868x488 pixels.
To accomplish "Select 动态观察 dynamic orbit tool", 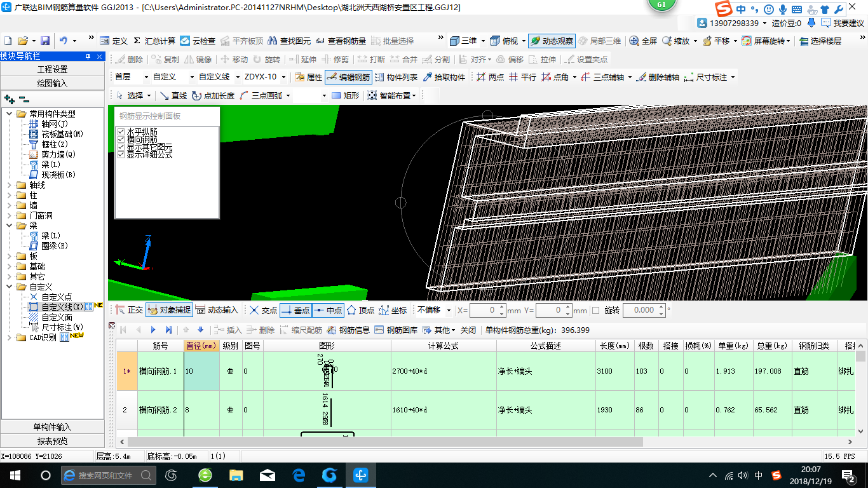I will [552, 41].
